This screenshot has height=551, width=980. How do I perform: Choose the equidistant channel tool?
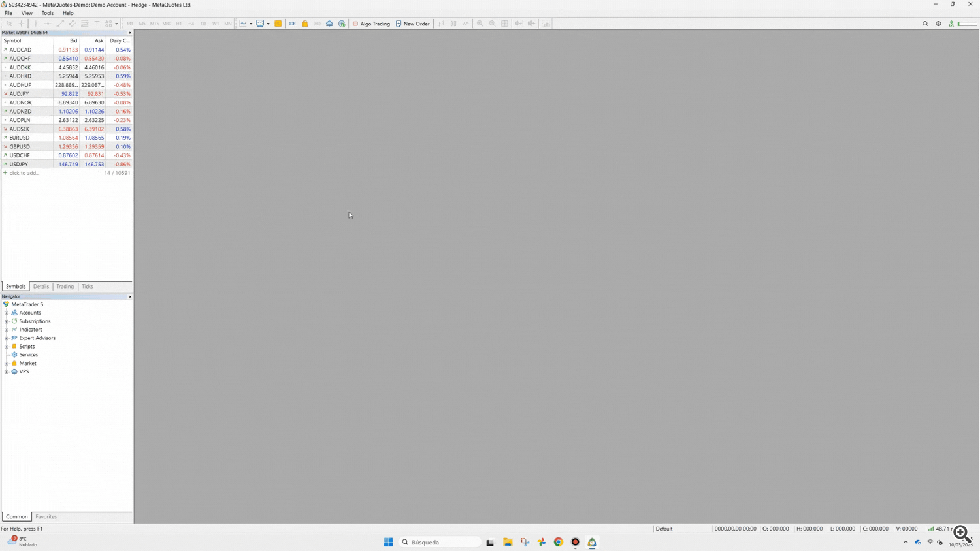tap(73, 24)
